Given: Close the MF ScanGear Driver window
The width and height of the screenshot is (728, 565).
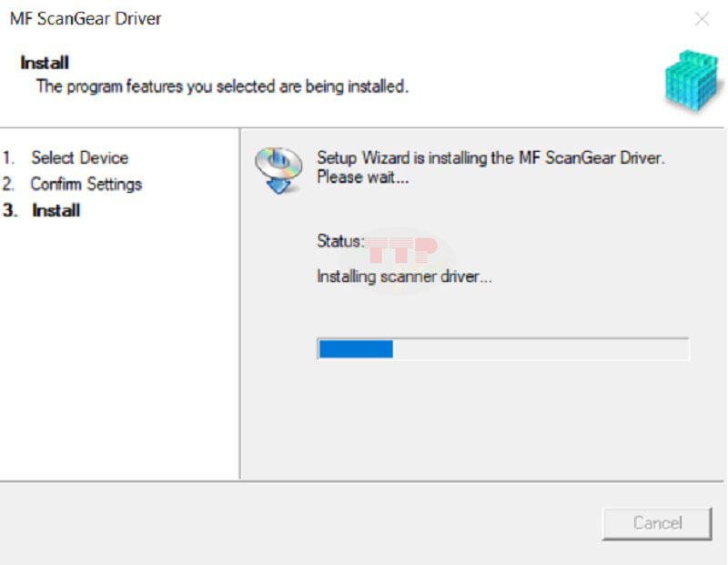Looking at the screenshot, I should point(702,19).
